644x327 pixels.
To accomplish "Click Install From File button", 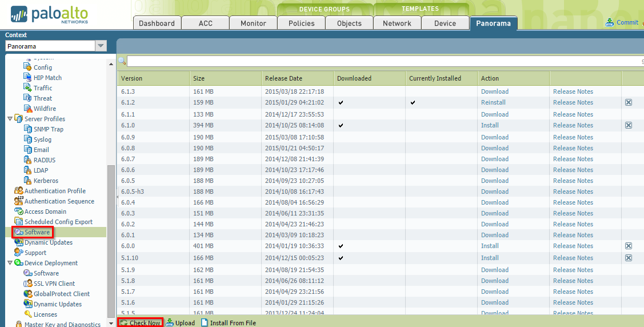I will click(x=229, y=323).
